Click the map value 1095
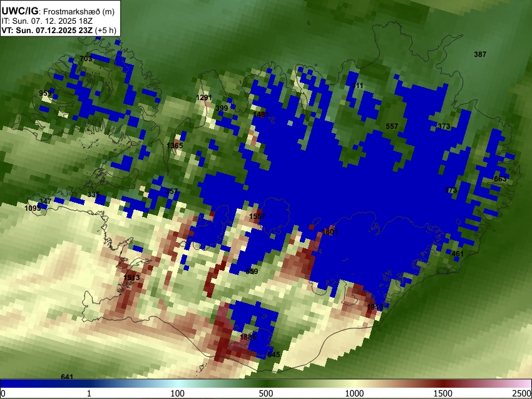 click(x=33, y=208)
